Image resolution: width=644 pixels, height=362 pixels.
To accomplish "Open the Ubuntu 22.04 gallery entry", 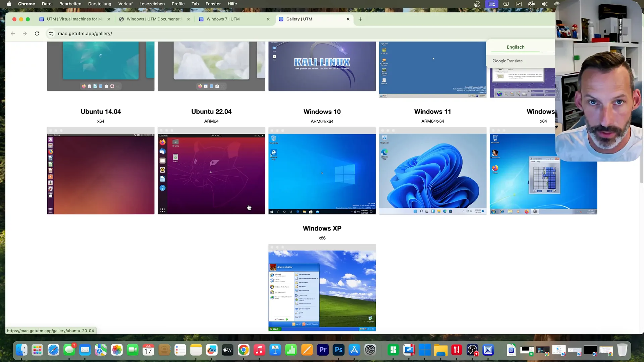I will coord(211,112).
